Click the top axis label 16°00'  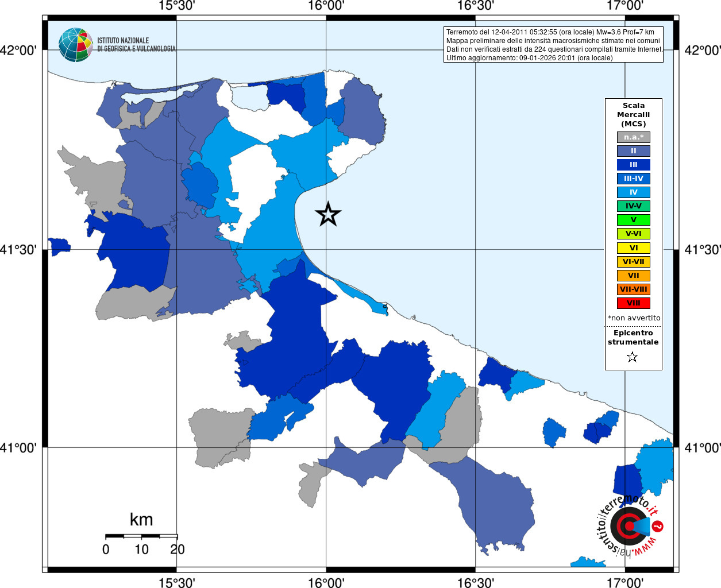pos(326,6)
